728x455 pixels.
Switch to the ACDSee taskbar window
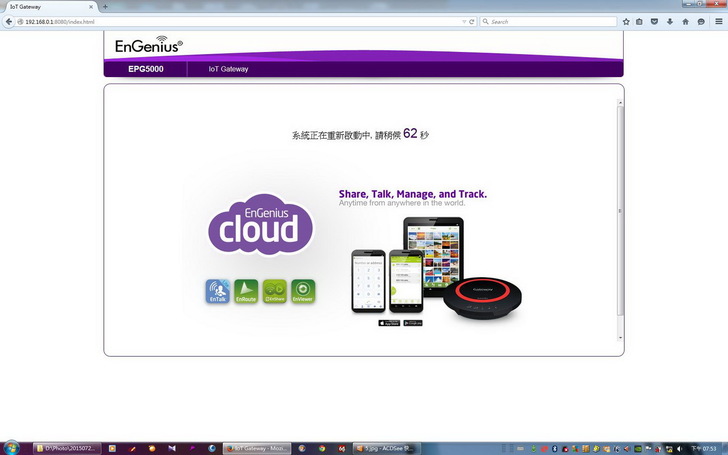click(386, 447)
